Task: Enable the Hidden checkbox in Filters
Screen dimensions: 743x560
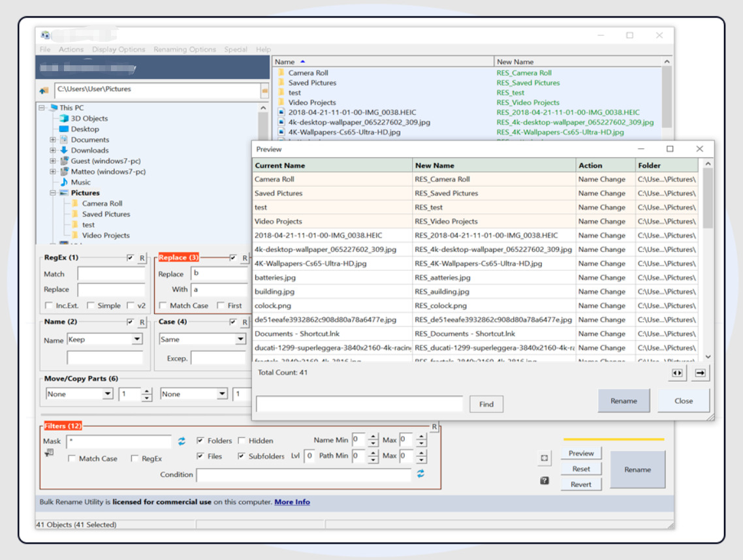Action: 242,441
